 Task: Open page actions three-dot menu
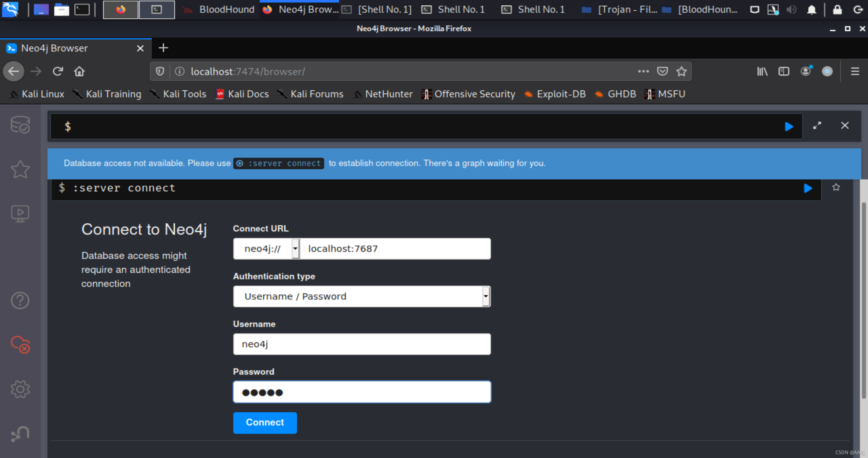click(x=643, y=71)
